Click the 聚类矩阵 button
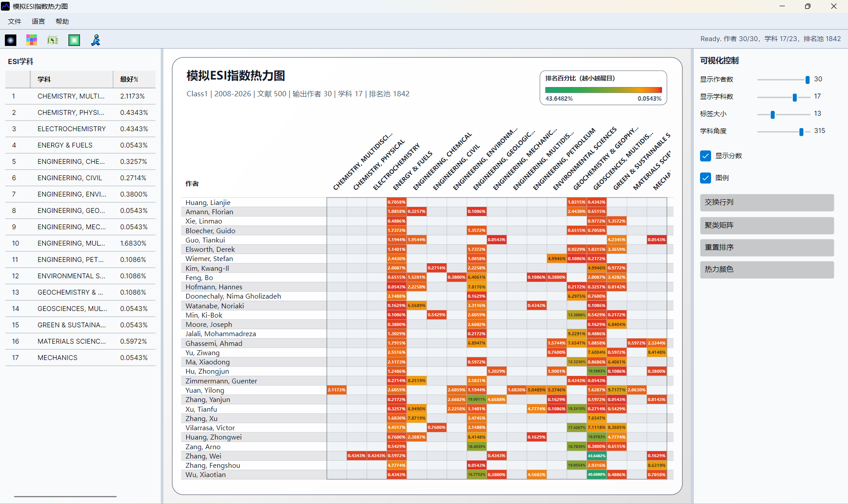This screenshot has width=848, height=504. [x=767, y=225]
